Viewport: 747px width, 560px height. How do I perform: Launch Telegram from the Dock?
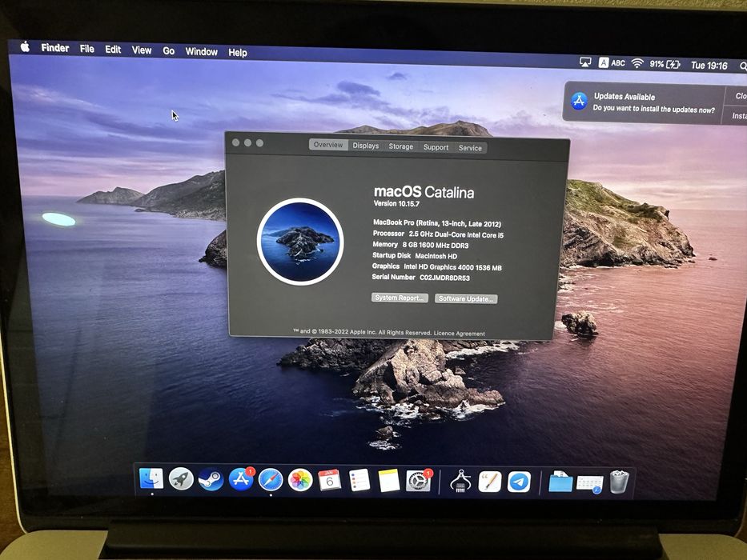(519, 482)
